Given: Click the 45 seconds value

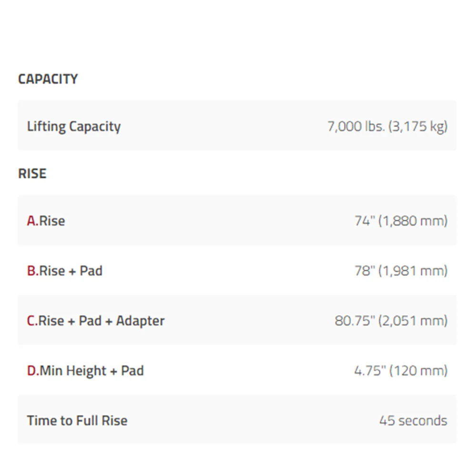Looking at the screenshot, I should point(413,421).
